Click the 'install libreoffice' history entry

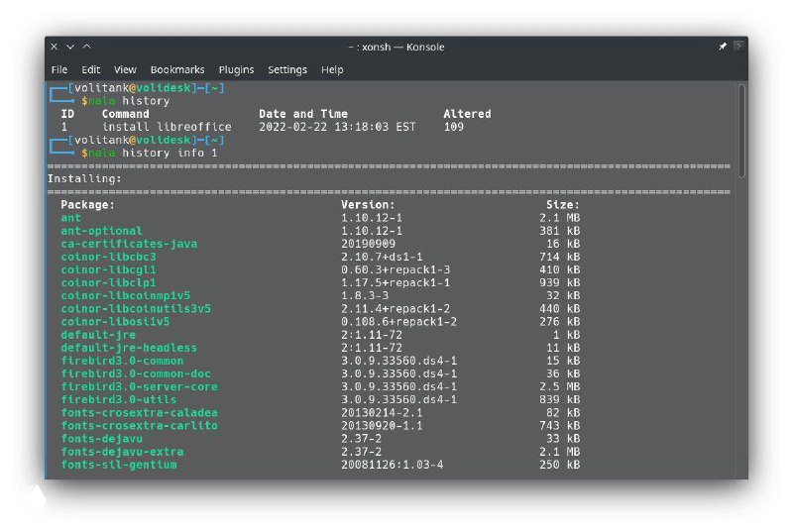[167, 127]
